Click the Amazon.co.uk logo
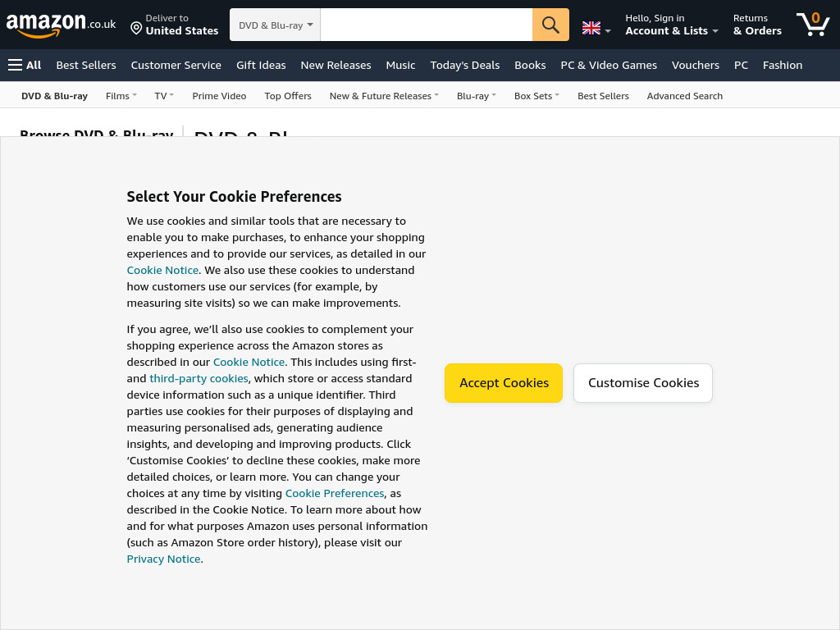Image resolution: width=840 pixels, height=630 pixels. pos(61,25)
